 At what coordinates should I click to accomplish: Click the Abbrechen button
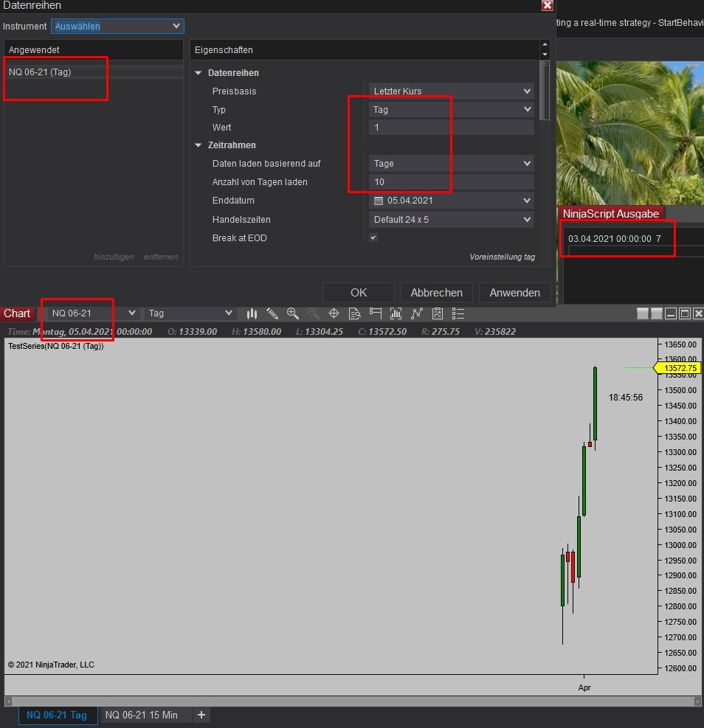[x=437, y=293]
